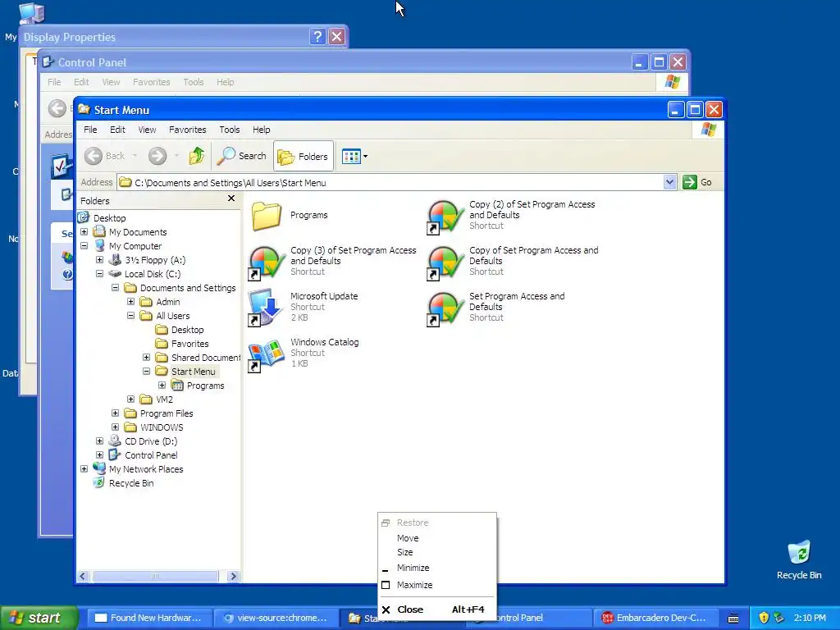Click the Windows Start button

pos(39,618)
